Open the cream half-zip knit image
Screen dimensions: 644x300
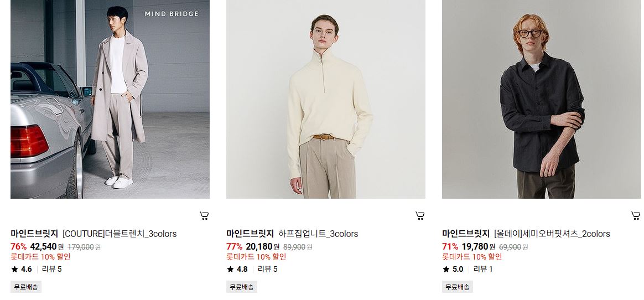326,99
